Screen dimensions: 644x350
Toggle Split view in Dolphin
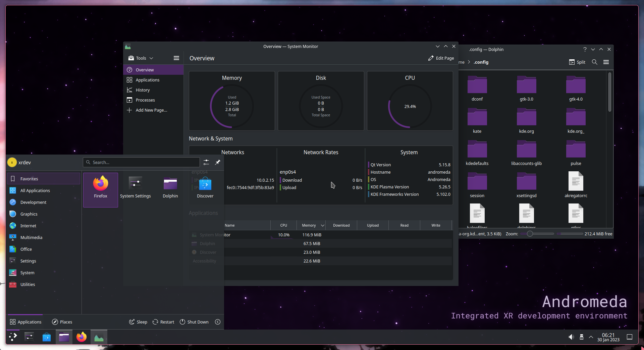pos(577,62)
